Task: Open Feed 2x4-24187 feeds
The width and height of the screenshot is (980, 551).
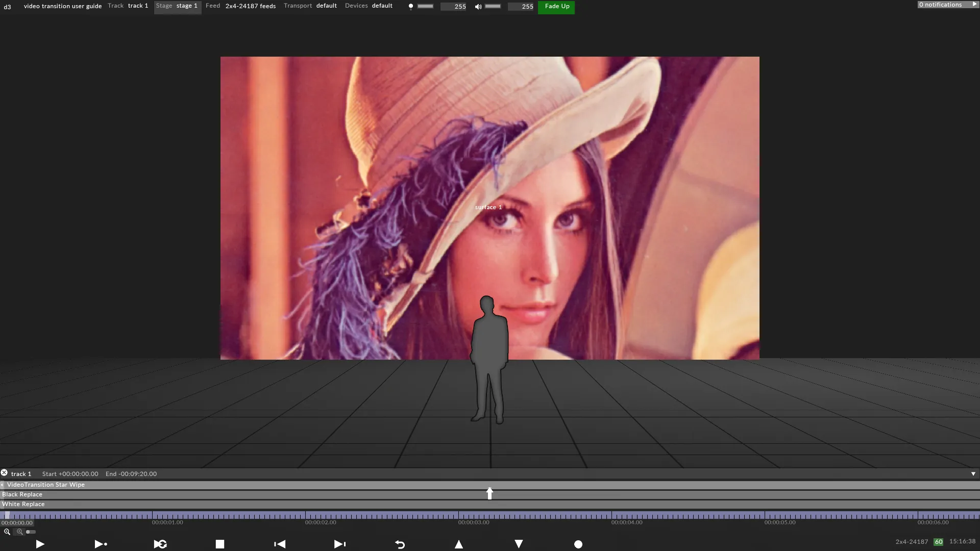Action: coord(240,6)
